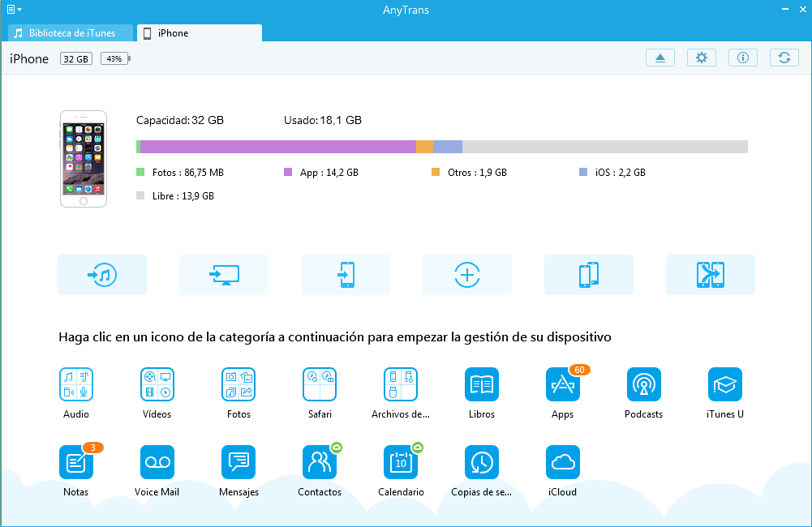
Task: Click the 'App : 14,2 GB' label
Action: point(329,173)
